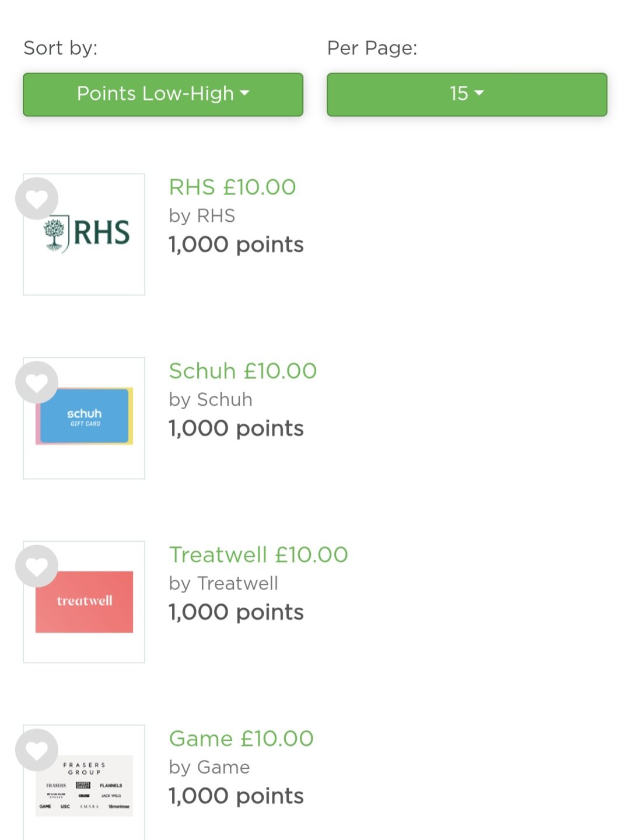The height and width of the screenshot is (840, 630).
Task: Click the "by Schuh" brand text
Action: click(211, 400)
